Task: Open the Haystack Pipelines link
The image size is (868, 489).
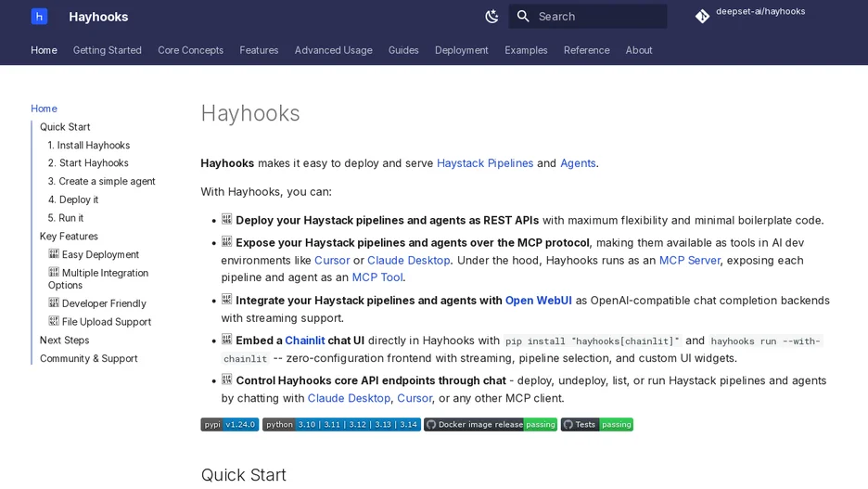Action: (485, 162)
